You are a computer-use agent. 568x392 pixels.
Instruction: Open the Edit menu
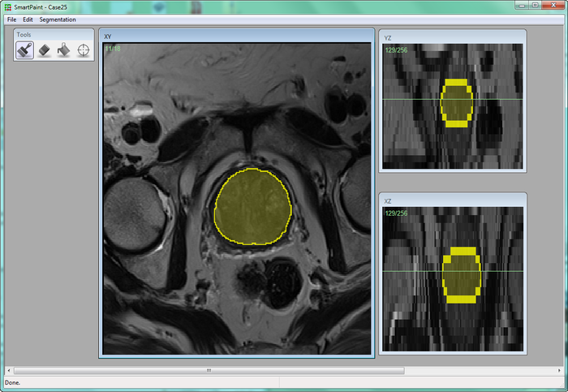click(x=28, y=19)
